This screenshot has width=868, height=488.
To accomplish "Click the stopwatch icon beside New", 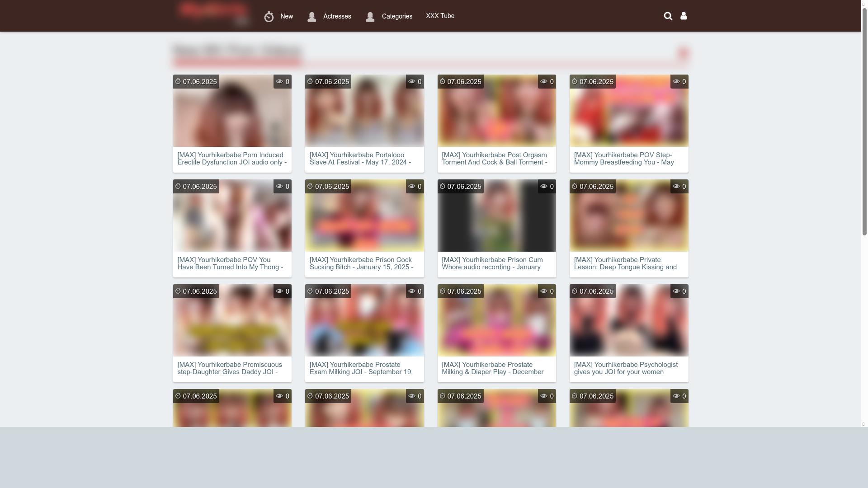I will tap(269, 17).
